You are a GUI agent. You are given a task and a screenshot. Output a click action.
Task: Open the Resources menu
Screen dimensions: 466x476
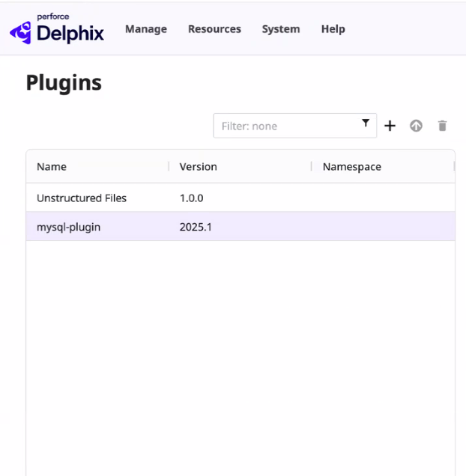pyautogui.click(x=214, y=29)
